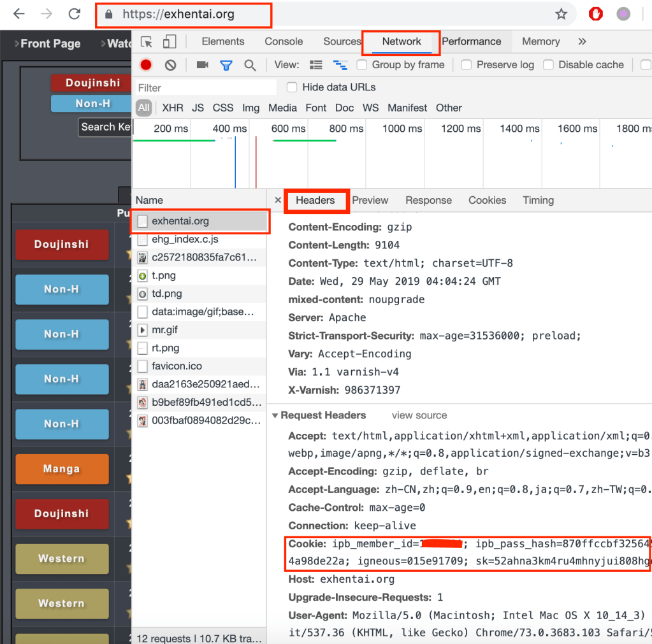Collapse the Request Headers section
The width and height of the screenshot is (652, 644).
pos(275,415)
